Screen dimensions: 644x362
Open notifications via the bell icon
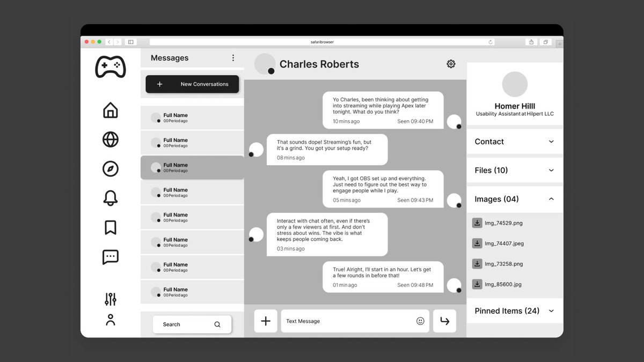coord(110,198)
